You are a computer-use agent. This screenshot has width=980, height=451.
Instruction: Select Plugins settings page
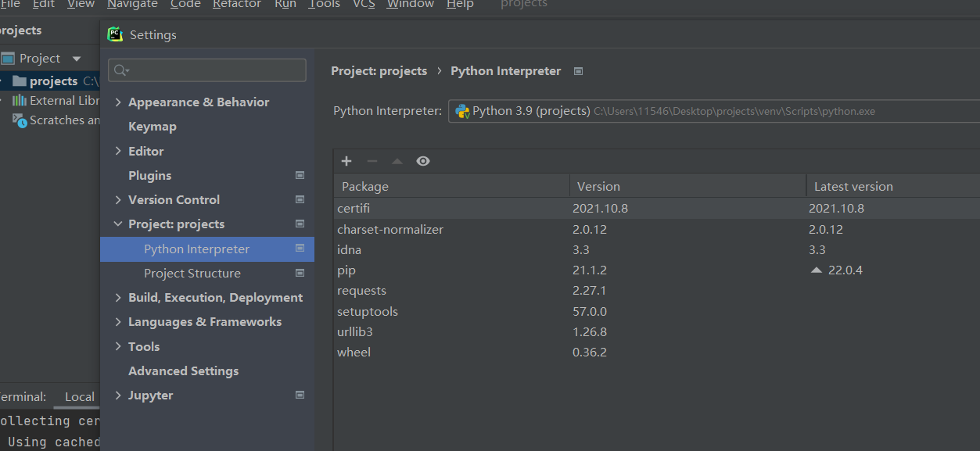[150, 176]
